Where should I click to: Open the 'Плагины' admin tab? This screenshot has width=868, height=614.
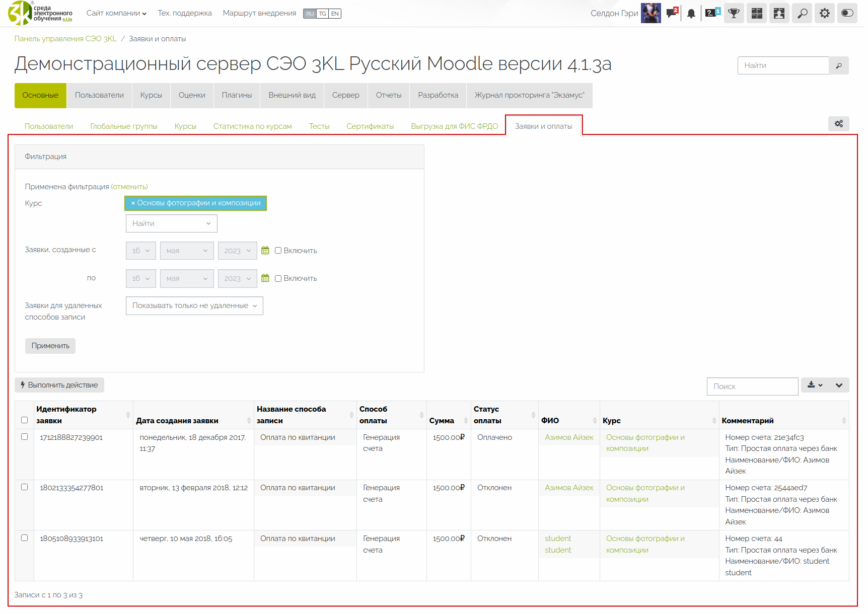click(237, 95)
